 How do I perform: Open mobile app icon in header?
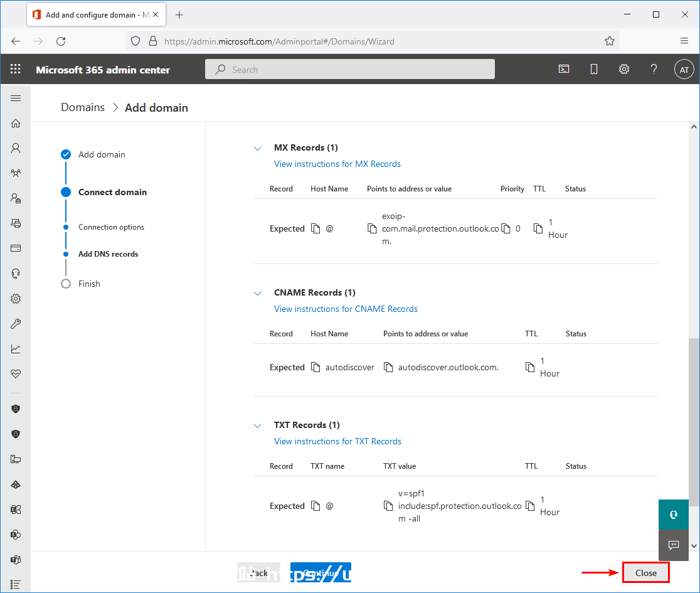click(x=594, y=69)
